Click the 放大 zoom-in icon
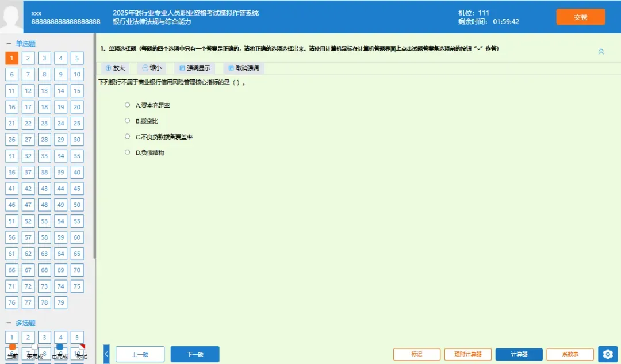 (x=108, y=68)
